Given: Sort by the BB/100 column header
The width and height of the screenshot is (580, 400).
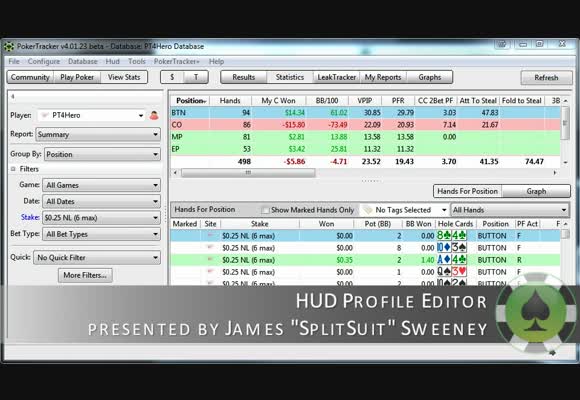Looking at the screenshot, I should (327, 101).
